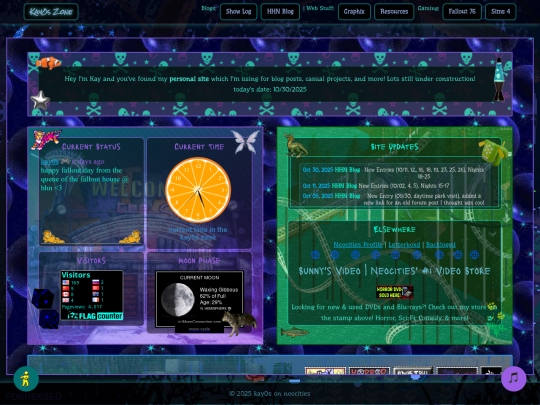Click the 'Pageviews: 4,017' text
Image resolution: width=540 pixels, height=405 pixels.
coord(82,307)
